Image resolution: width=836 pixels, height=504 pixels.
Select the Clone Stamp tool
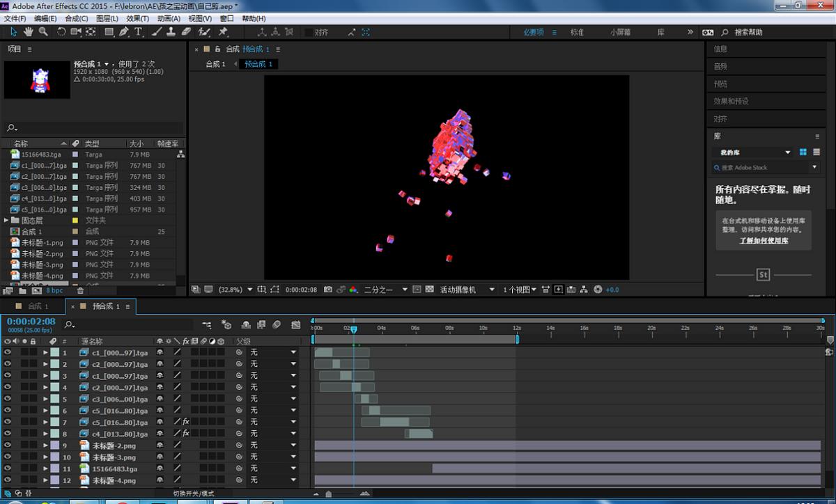(x=171, y=32)
